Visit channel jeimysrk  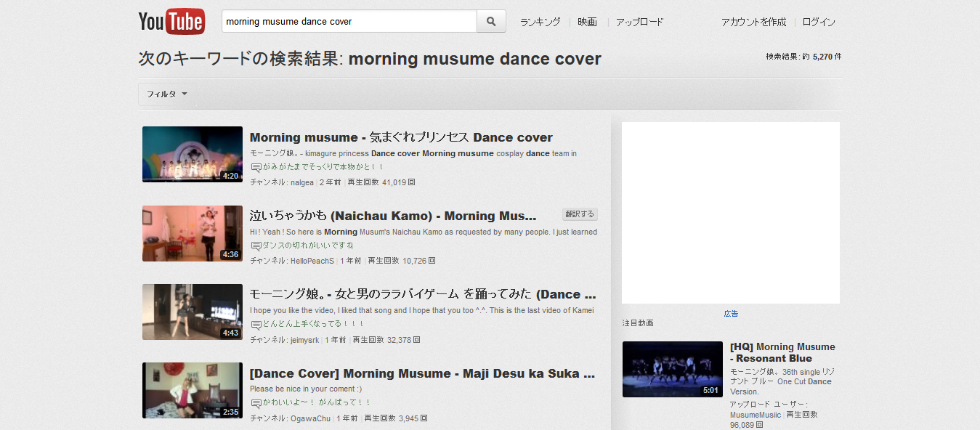point(305,339)
